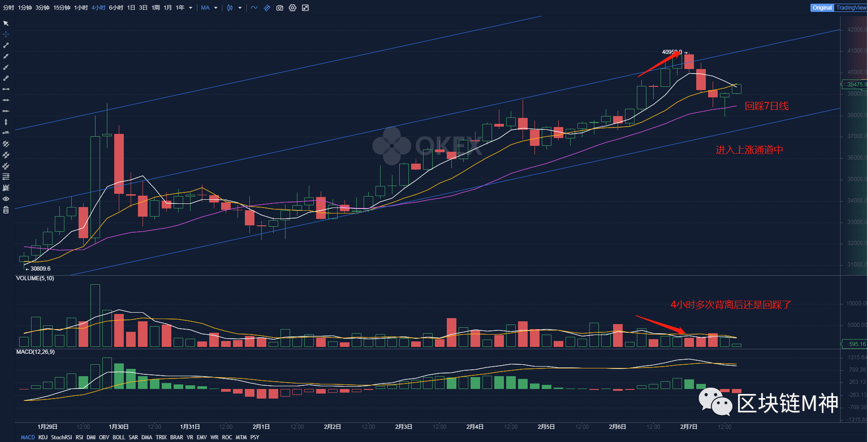The image size is (868, 442).
Task: Open chart settings via gear icon
Action: tap(292, 8)
